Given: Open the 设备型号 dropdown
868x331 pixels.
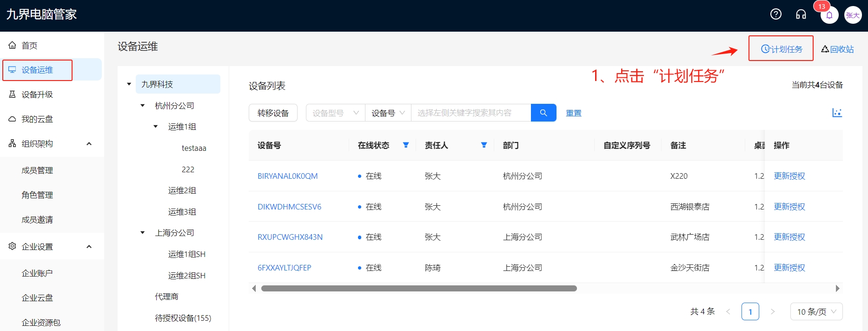Looking at the screenshot, I should click(336, 113).
